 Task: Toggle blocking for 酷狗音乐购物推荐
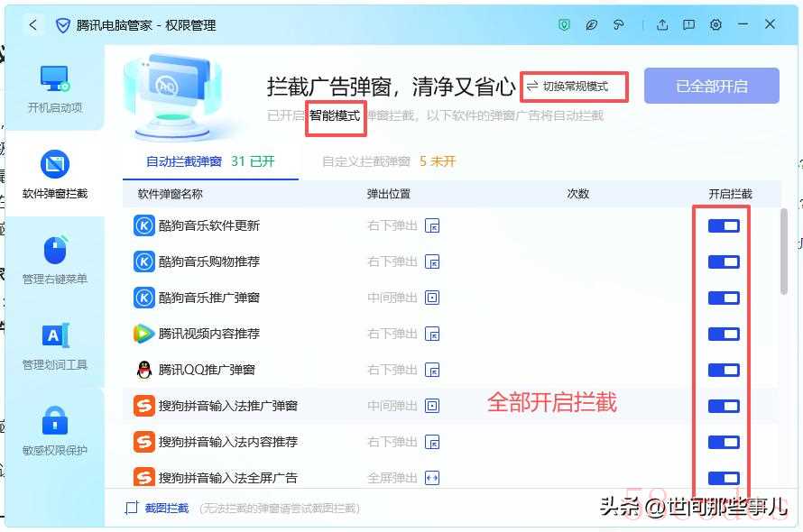point(724,262)
